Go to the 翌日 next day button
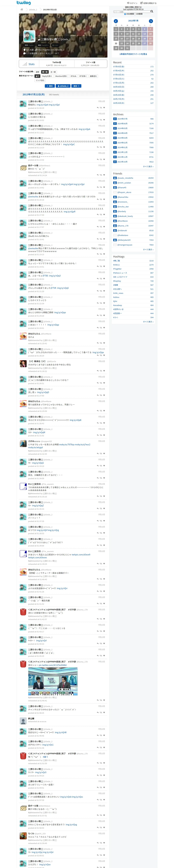This screenshot has height=868, width=174. (50, 86)
